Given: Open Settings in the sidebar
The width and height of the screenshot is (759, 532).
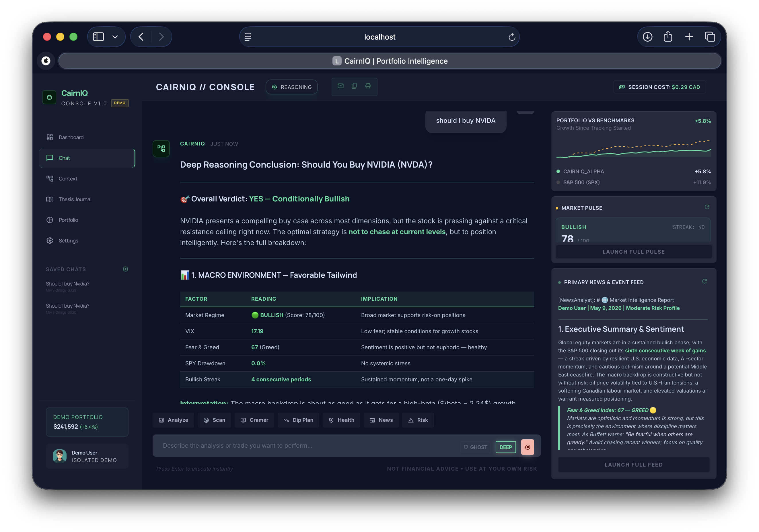Looking at the screenshot, I should pos(87,241).
